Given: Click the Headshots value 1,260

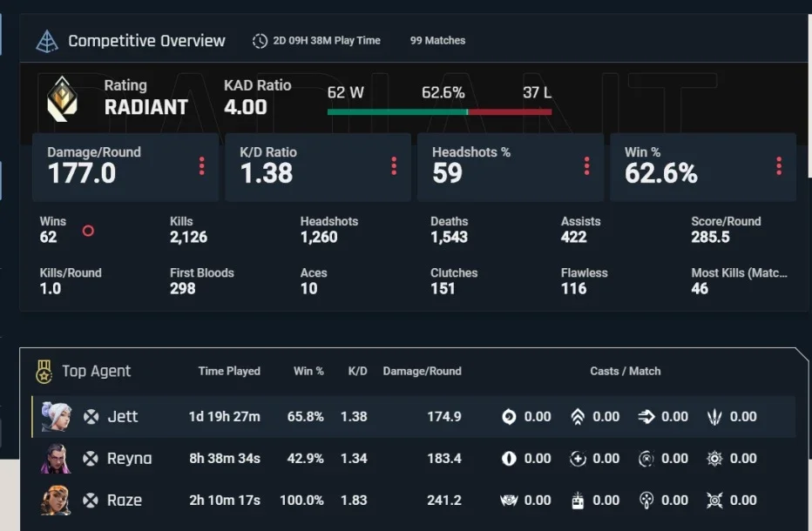Looking at the screenshot, I should click(319, 237).
